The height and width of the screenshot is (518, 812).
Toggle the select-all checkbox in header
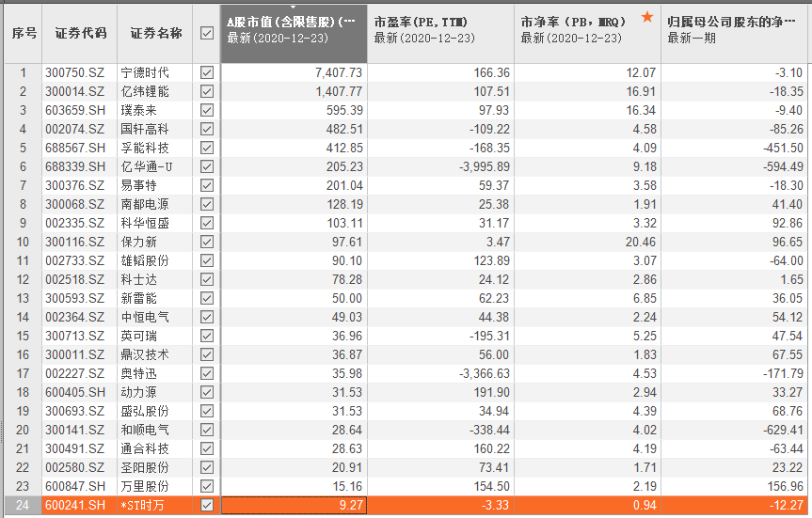coord(207,33)
